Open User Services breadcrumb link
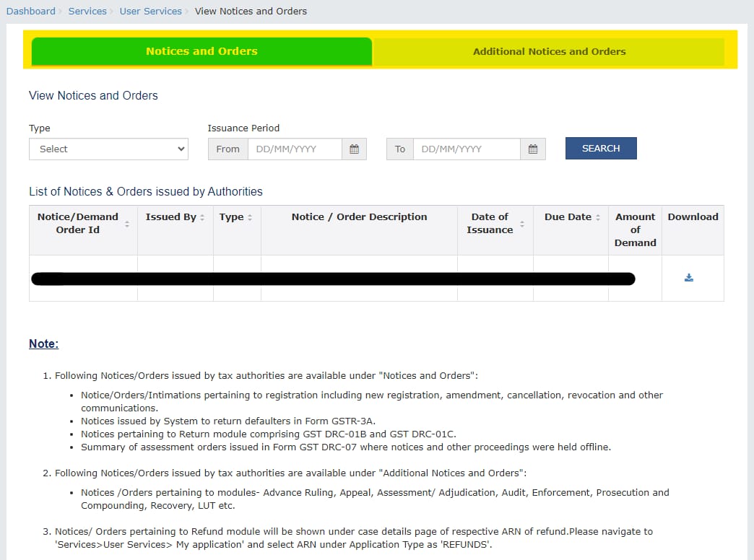Viewport: 754px width, 560px height. pos(151,11)
